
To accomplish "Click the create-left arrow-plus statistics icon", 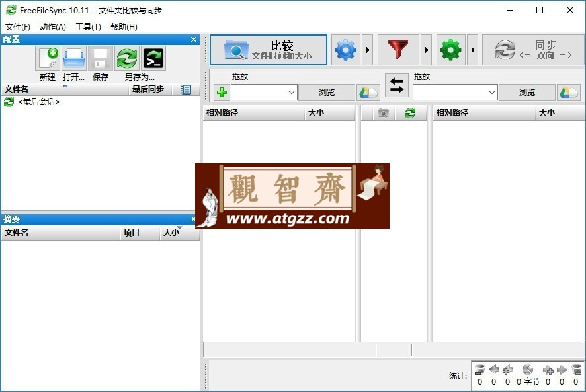I will tap(507, 370).
